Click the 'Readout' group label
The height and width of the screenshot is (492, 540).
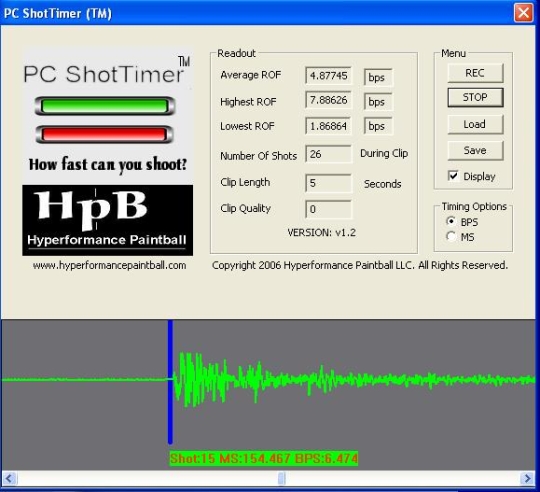(236, 53)
